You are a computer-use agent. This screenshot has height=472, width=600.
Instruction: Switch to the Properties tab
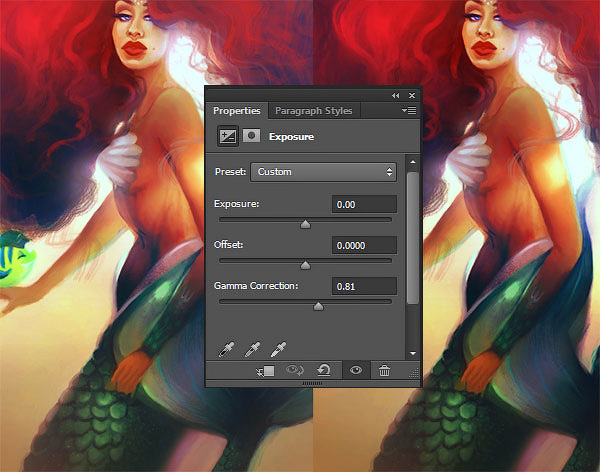(x=237, y=111)
